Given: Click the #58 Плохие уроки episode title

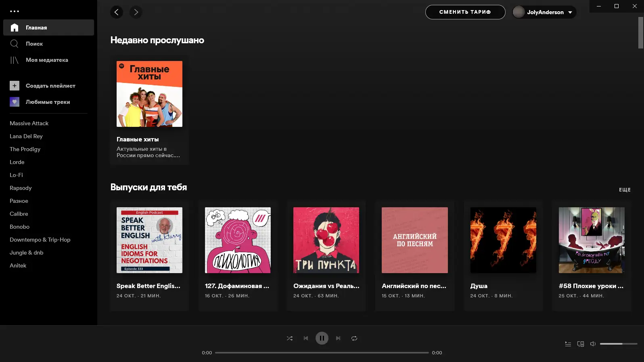Looking at the screenshot, I should (591, 286).
